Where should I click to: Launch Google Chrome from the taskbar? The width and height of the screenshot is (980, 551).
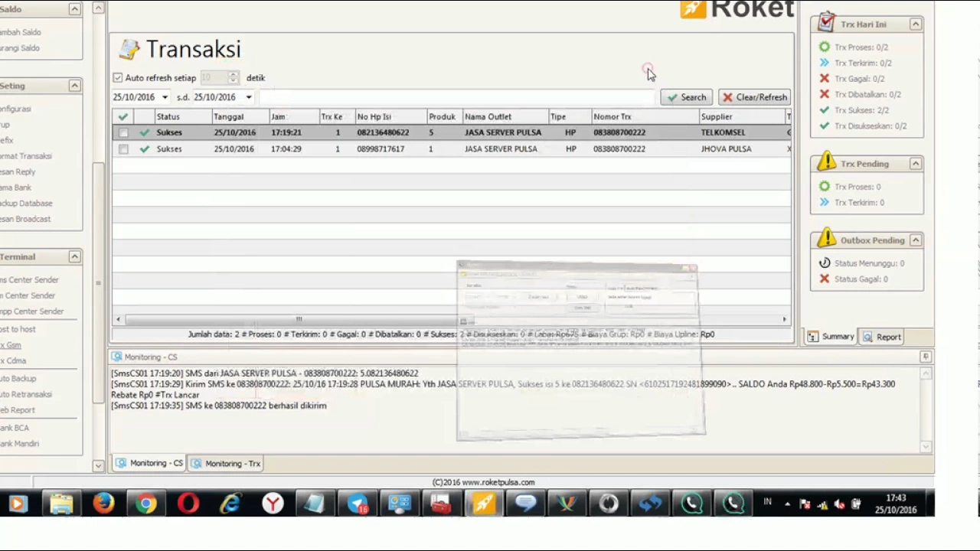[x=145, y=504]
